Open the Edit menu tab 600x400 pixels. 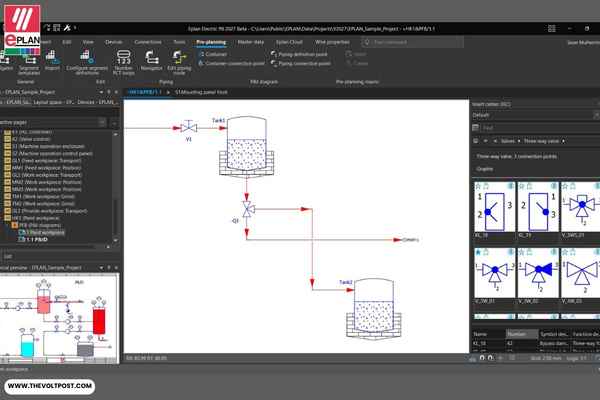[x=67, y=42]
